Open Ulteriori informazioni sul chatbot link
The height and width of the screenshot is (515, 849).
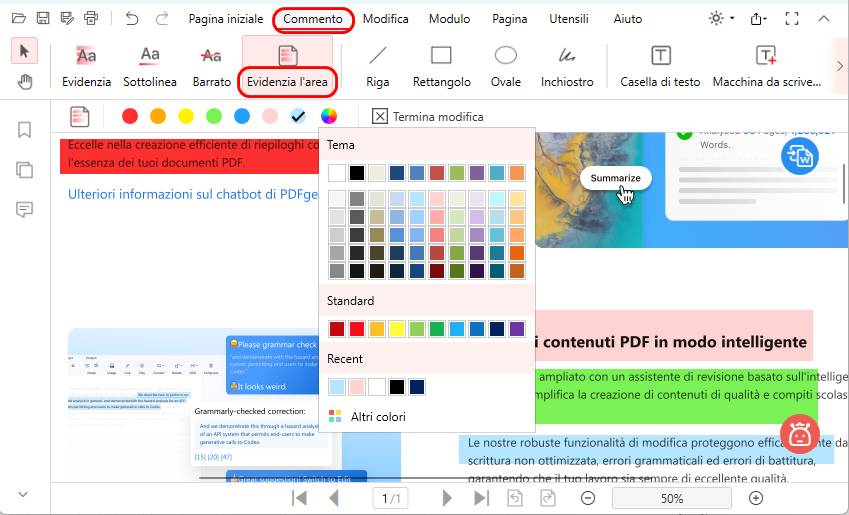(x=192, y=194)
